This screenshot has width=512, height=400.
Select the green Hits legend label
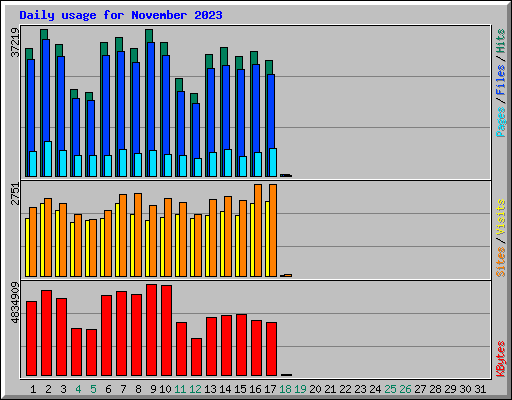click(500, 42)
